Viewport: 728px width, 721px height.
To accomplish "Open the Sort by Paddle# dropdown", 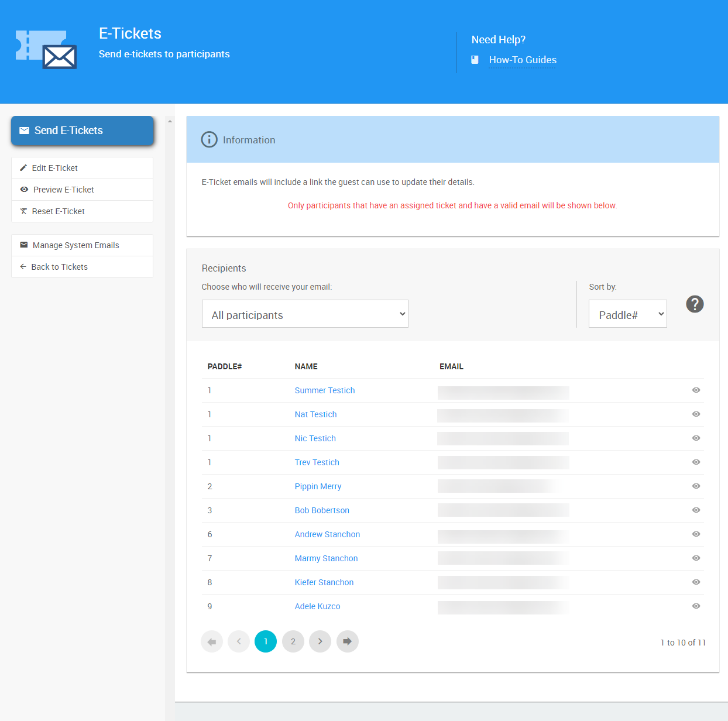I will pyautogui.click(x=627, y=314).
